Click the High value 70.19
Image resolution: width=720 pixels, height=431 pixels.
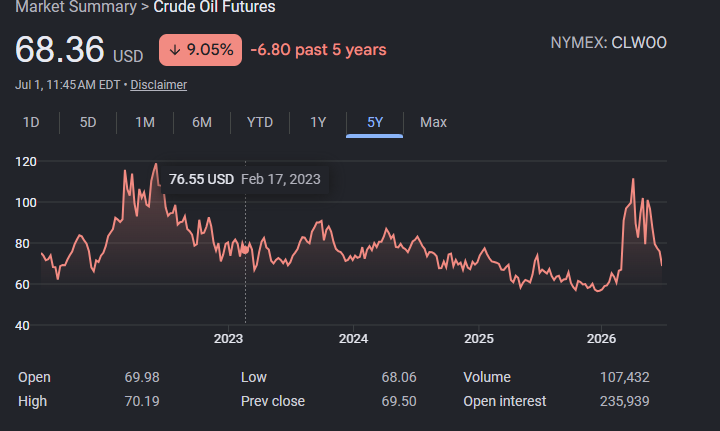point(142,401)
